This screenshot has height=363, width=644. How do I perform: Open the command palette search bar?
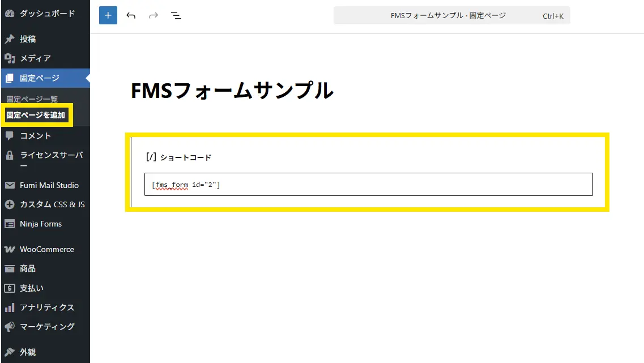tap(451, 16)
